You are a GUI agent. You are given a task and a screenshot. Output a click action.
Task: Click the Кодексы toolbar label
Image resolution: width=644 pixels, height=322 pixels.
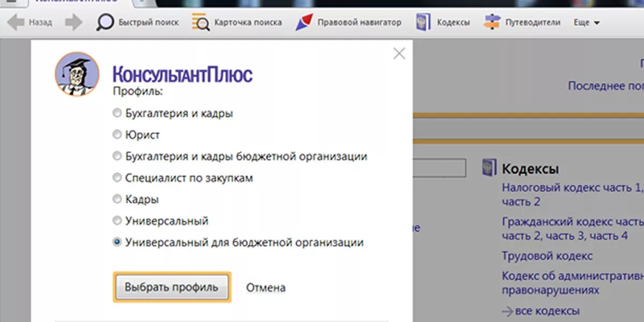[453, 23]
